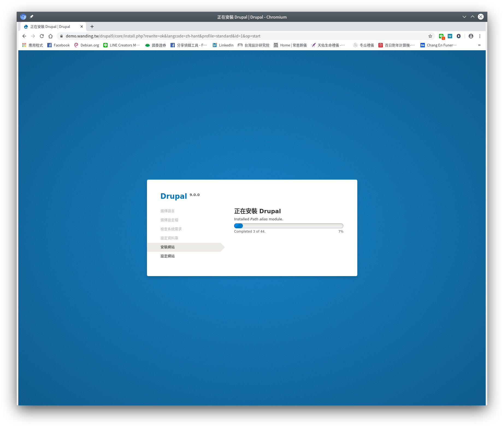Click the browser forward arrow
504x427 pixels.
pyautogui.click(x=33, y=36)
